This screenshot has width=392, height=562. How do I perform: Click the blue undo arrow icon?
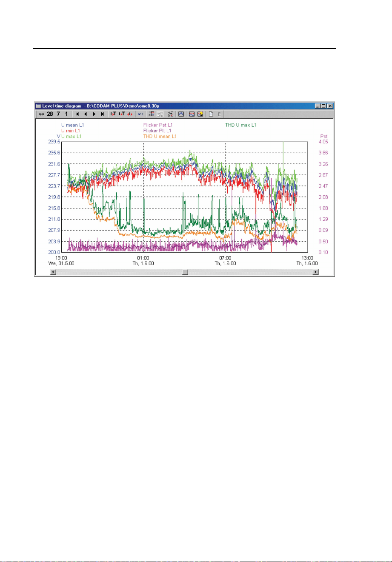click(x=141, y=114)
